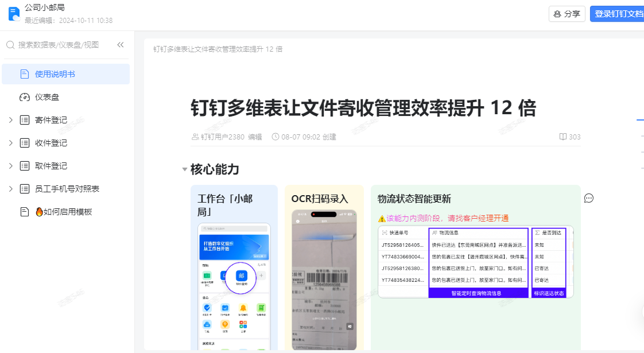Click the OCR扫码录入 card title
This screenshot has width=644, height=353.
coord(320,199)
